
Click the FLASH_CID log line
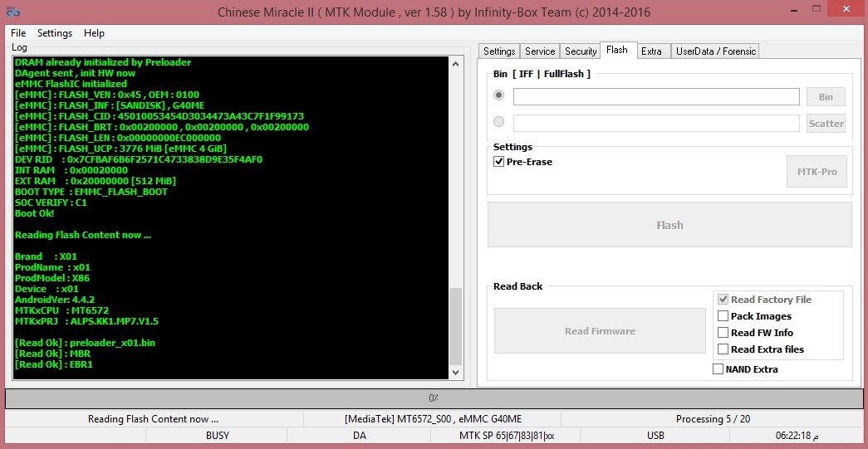pos(159,117)
